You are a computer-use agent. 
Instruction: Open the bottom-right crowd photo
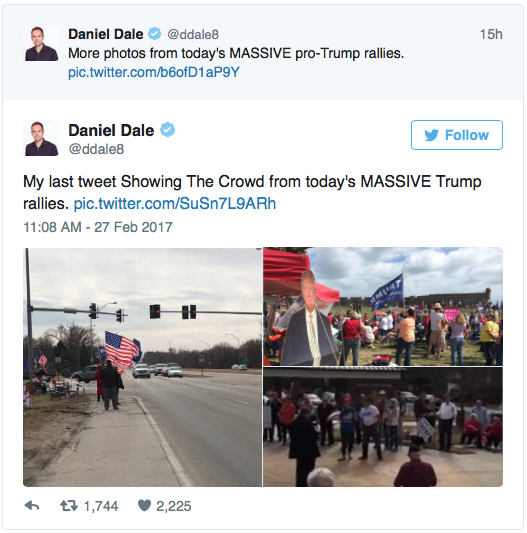[x=383, y=427]
